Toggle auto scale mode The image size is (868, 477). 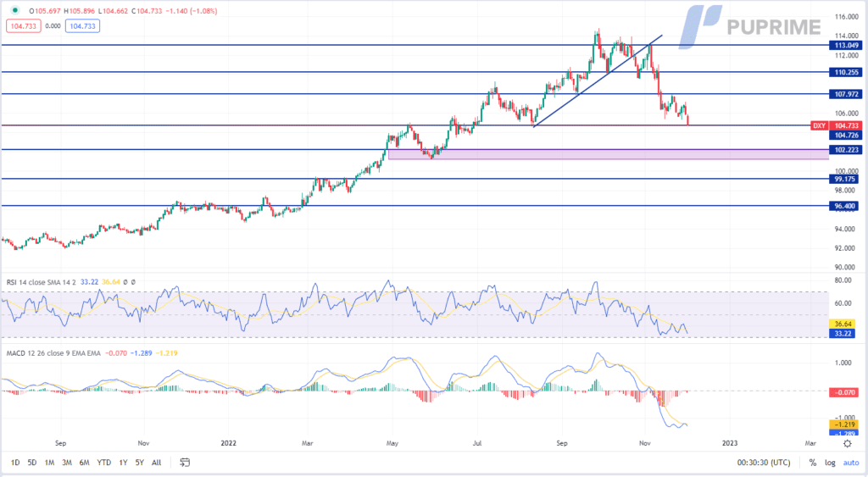coord(851,463)
